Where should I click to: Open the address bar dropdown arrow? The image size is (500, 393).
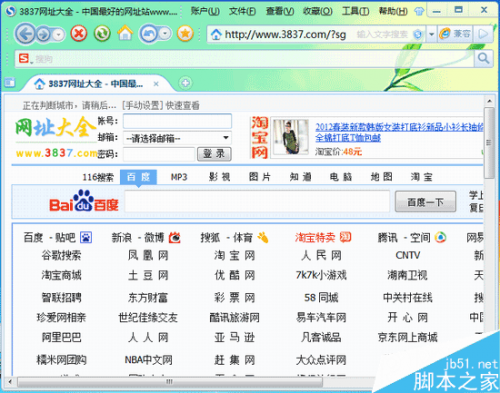pyautogui.click(x=432, y=34)
